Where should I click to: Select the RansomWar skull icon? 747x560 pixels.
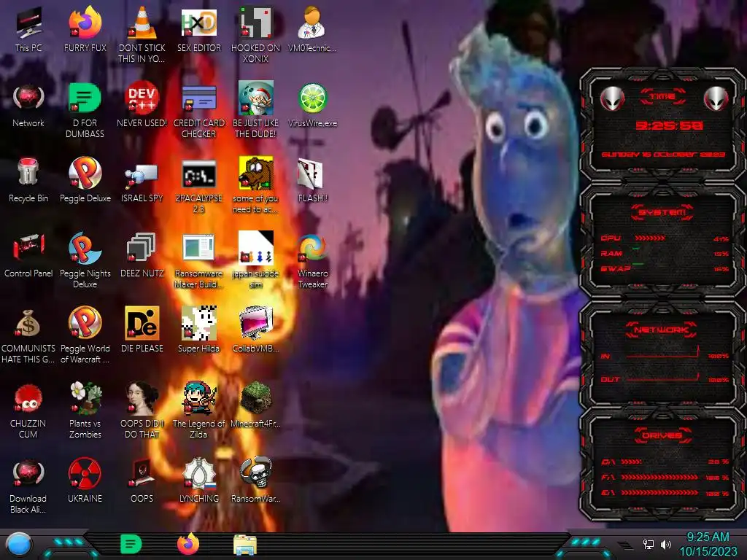(256, 472)
